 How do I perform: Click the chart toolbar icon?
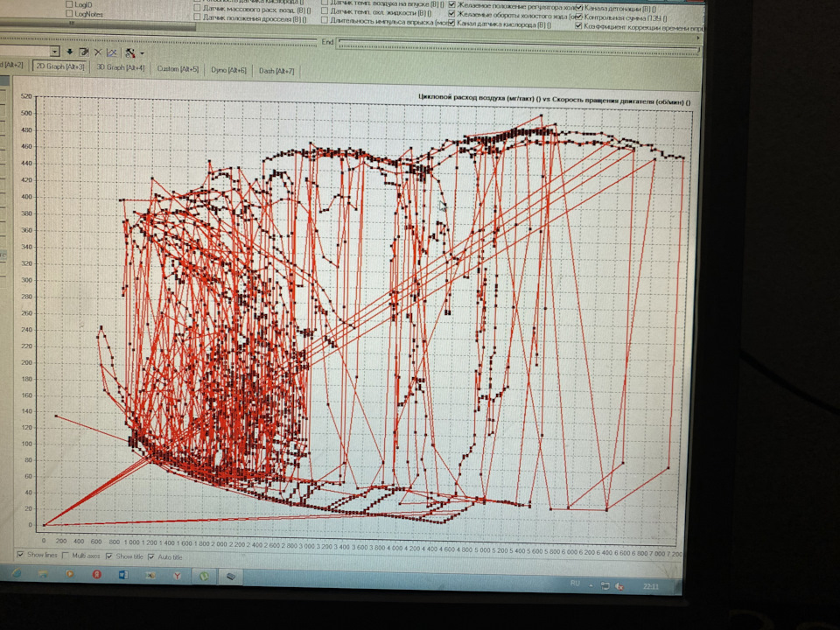tap(111, 52)
